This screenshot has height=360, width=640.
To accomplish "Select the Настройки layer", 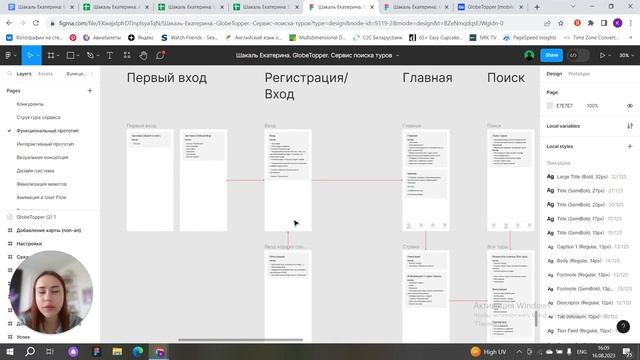I will (x=29, y=244).
